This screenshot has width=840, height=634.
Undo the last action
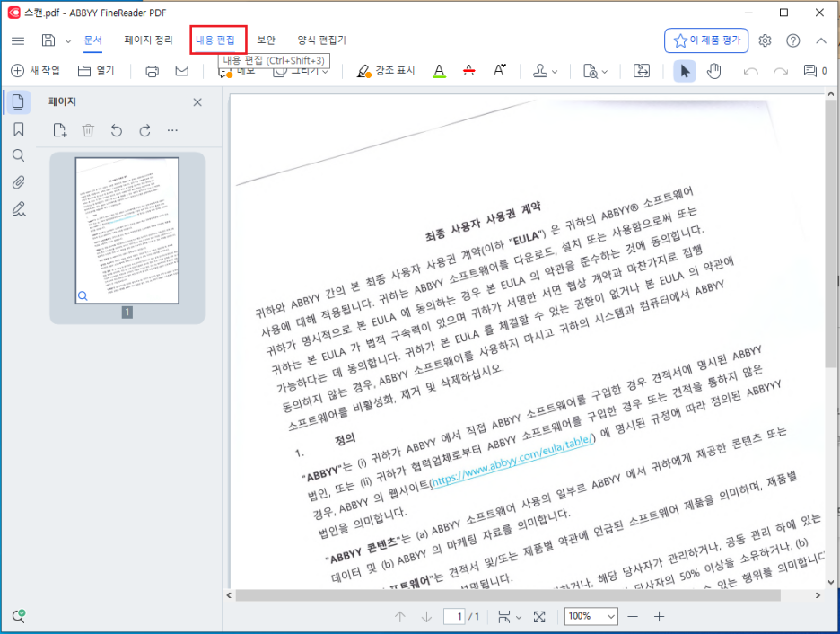click(751, 71)
